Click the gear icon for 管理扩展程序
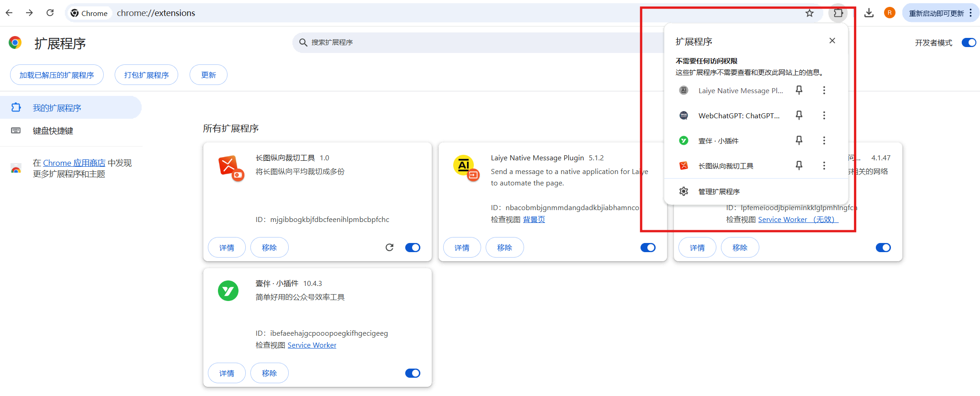 683,191
